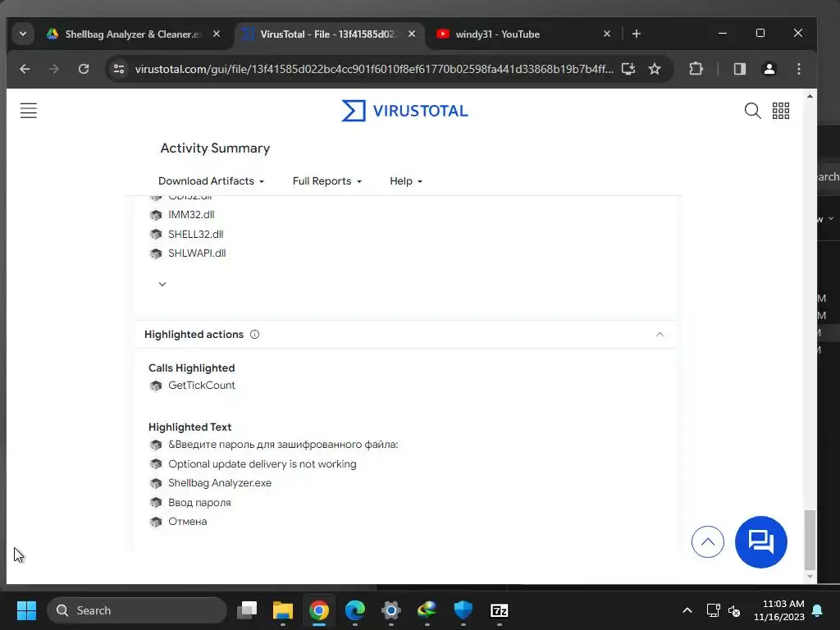Close the VirusTotal tab

coord(412,34)
